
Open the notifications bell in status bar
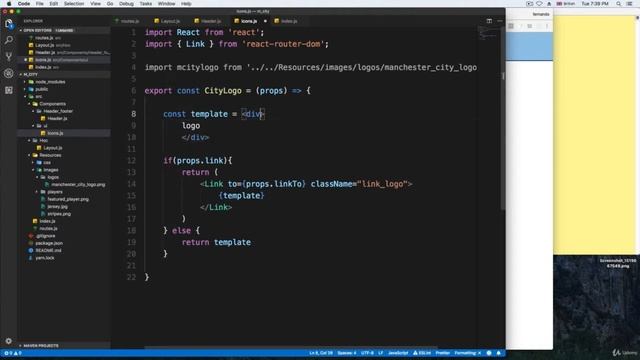499,353
